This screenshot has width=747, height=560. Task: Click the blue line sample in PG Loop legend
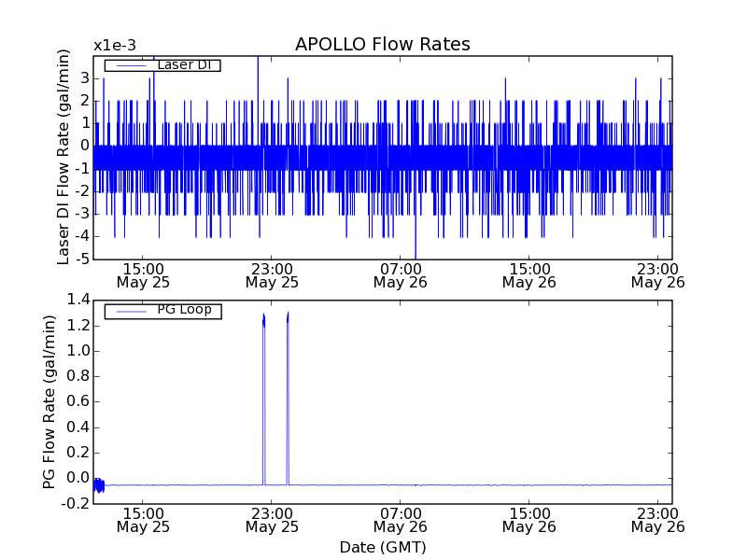[130, 311]
